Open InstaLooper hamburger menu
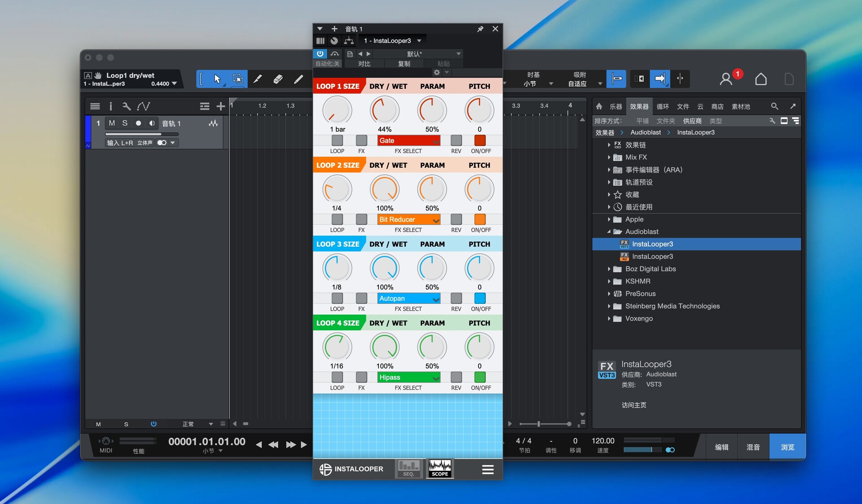 (488, 469)
